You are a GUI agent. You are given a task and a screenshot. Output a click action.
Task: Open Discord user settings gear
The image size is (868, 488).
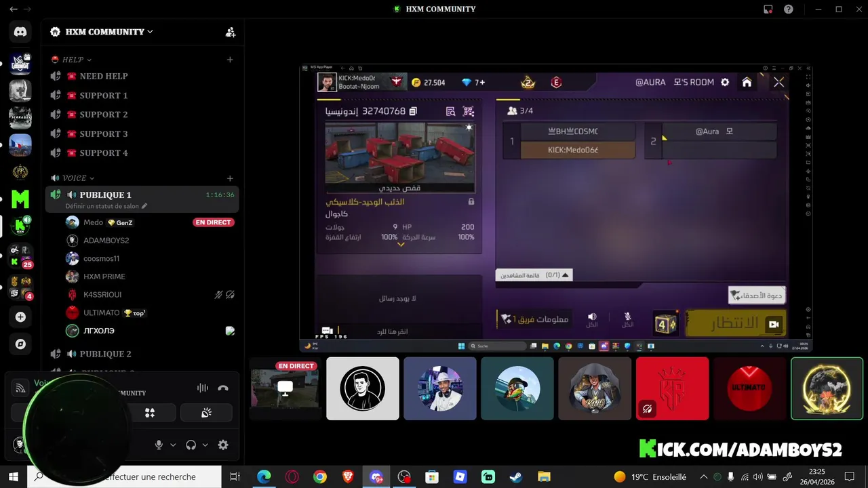222,445
